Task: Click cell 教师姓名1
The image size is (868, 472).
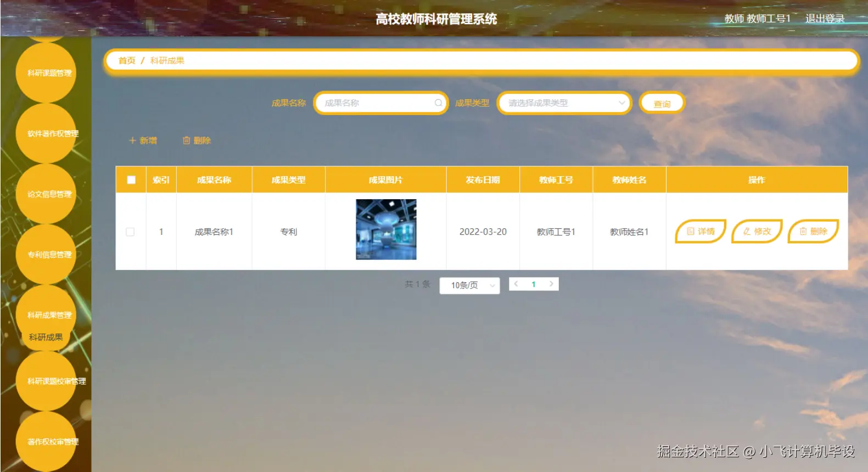Action: 629,232
